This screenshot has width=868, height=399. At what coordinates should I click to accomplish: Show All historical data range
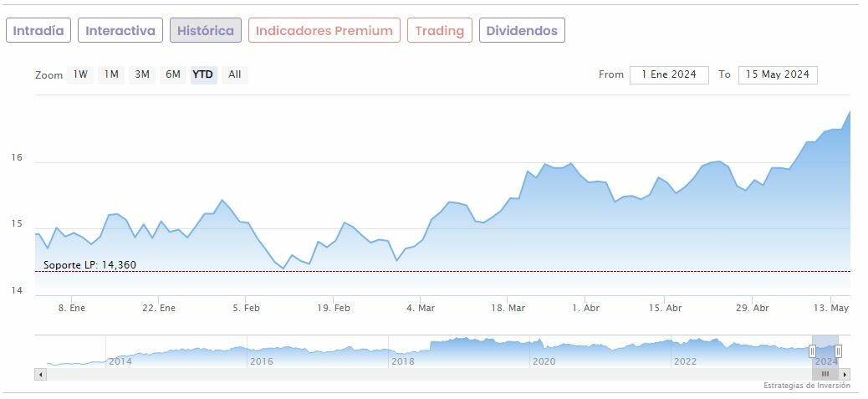235,74
